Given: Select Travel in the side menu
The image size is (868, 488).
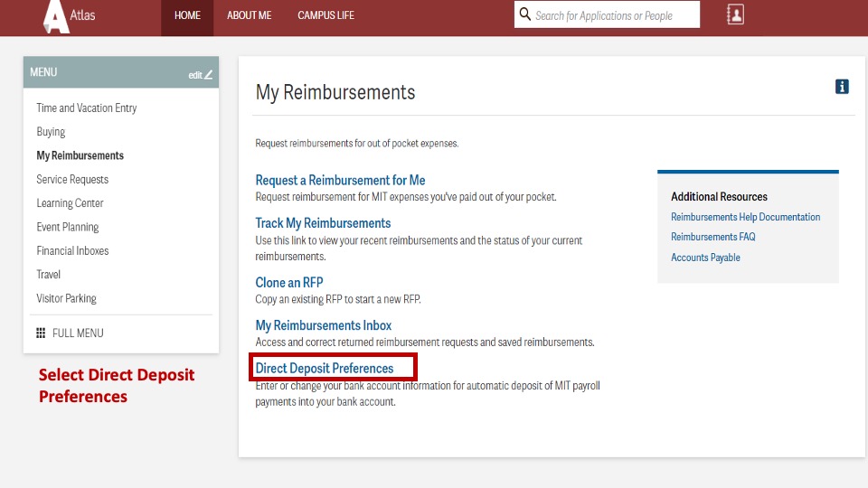Looking at the screenshot, I should 48,275.
